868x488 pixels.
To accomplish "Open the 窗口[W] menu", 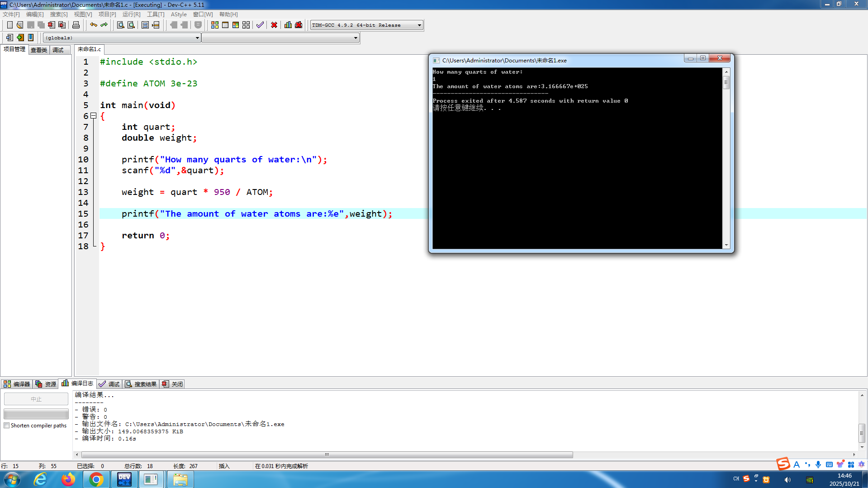I will pyautogui.click(x=203, y=14).
